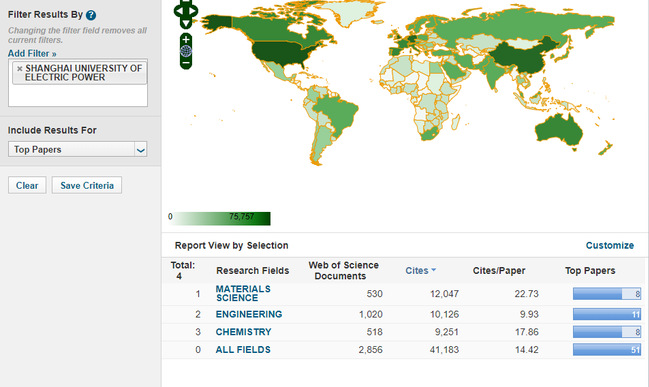The image size is (649, 387).
Task: Remove the Shanghai University of Electric Power filter
Action: pyautogui.click(x=19, y=69)
